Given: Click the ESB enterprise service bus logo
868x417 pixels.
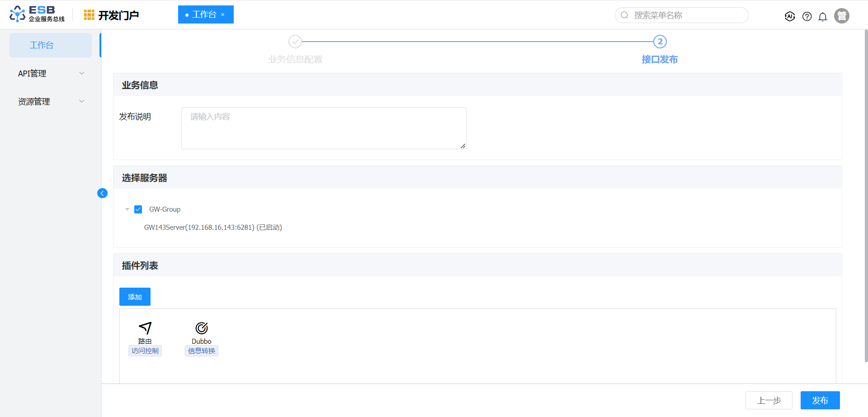Looking at the screenshot, I should tap(37, 14).
